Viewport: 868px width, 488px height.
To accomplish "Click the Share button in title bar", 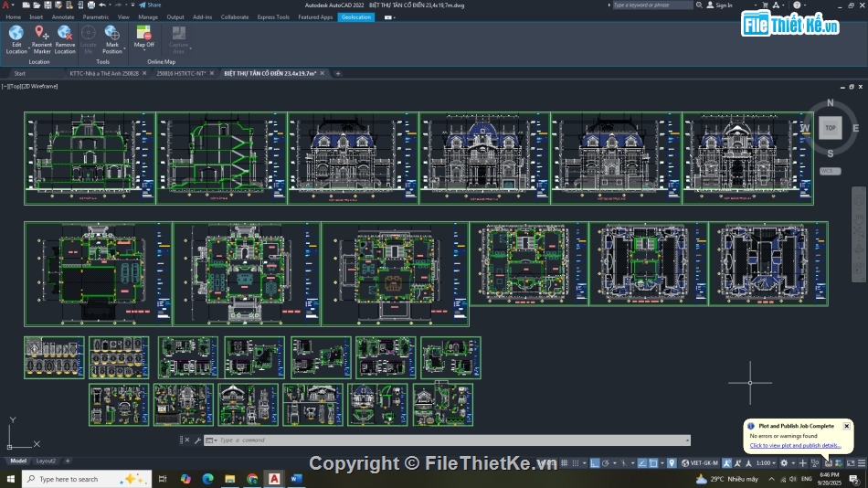I will (x=151, y=5).
